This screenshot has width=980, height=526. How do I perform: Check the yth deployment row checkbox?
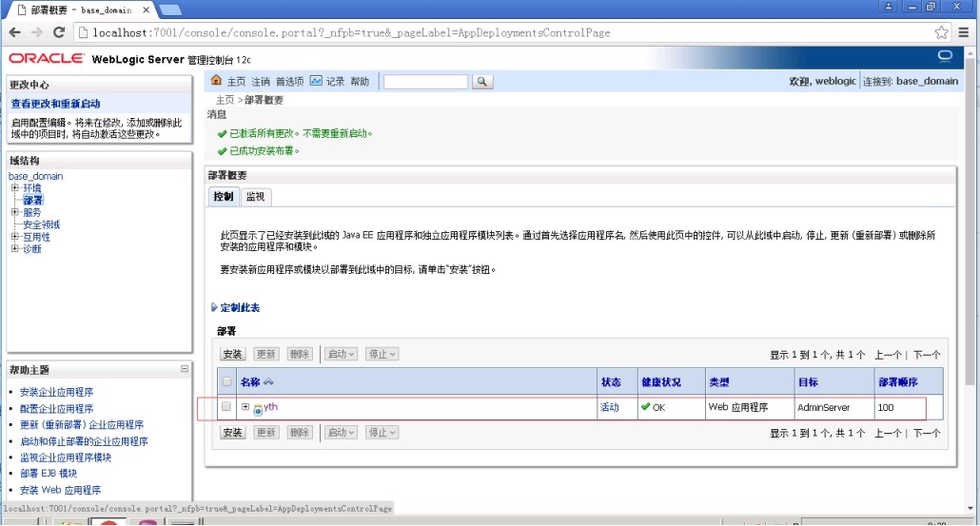226,406
